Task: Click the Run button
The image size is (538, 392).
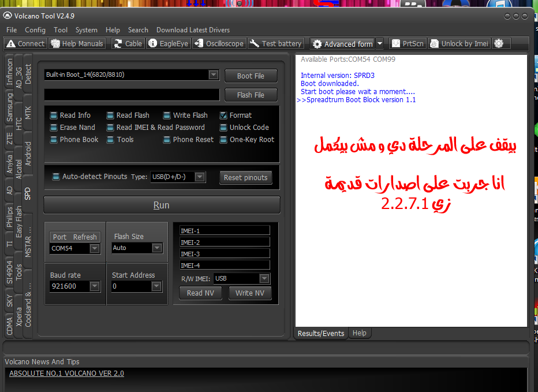Action: point(162,205)
